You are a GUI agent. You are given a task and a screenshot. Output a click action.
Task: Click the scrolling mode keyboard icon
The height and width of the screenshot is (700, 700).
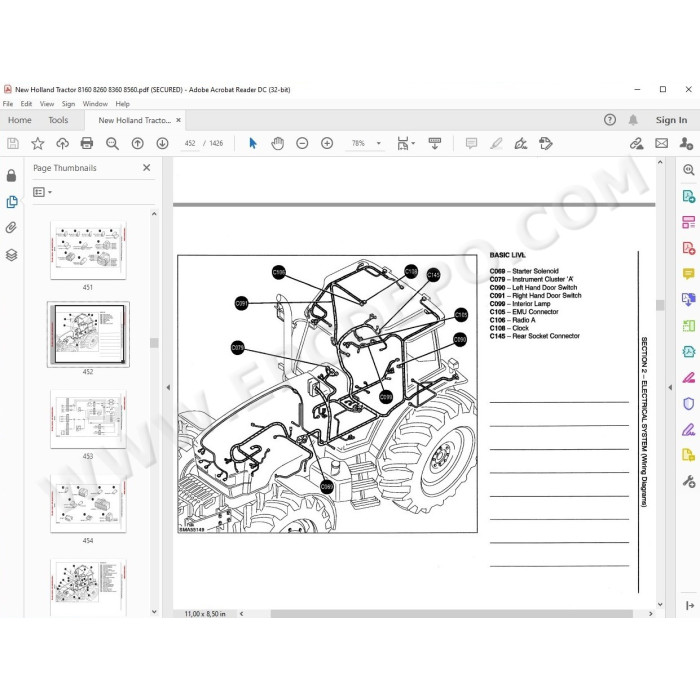point(435,143)
